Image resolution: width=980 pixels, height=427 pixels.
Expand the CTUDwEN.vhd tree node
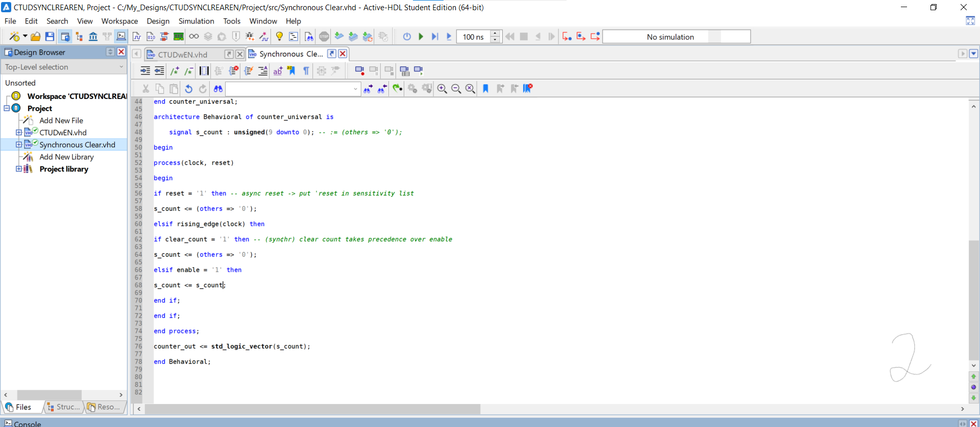click(19, 133)
